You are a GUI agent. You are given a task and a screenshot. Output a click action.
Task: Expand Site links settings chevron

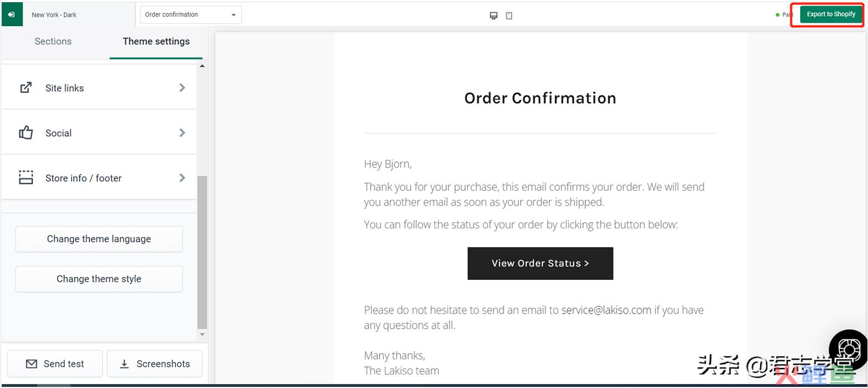pyautogui.click(x=182, y=88)
